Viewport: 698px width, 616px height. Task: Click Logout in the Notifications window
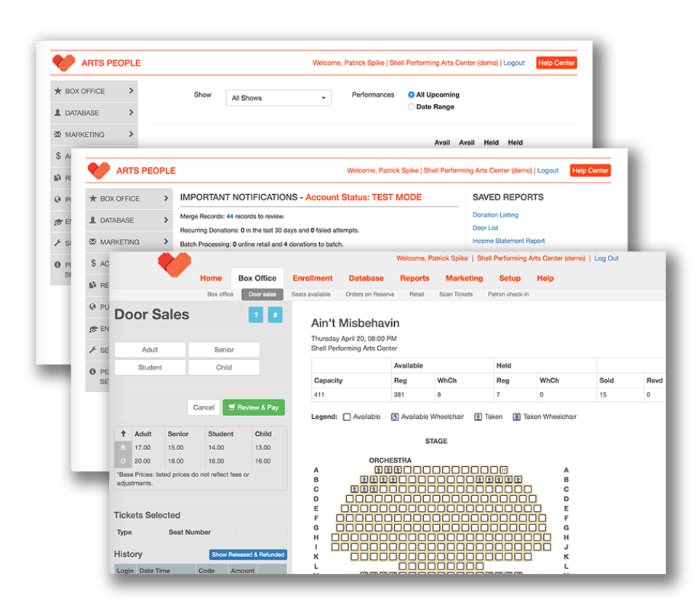click(547, 171)
